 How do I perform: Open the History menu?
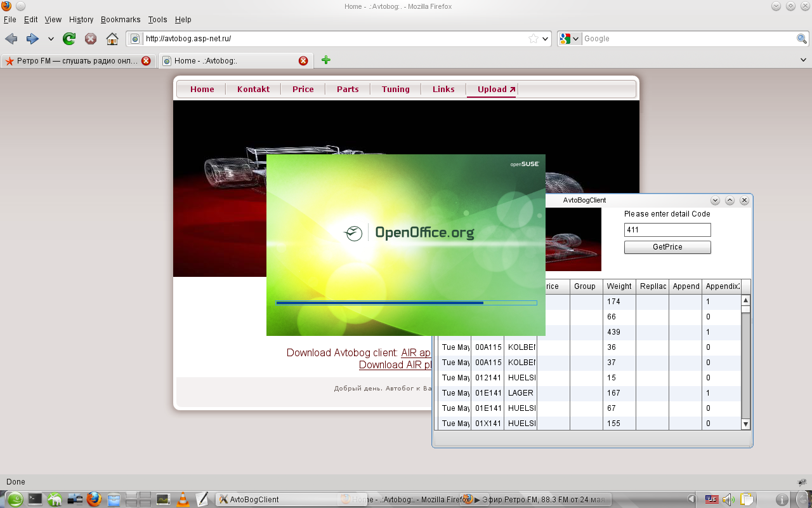[x=81, y=20]
